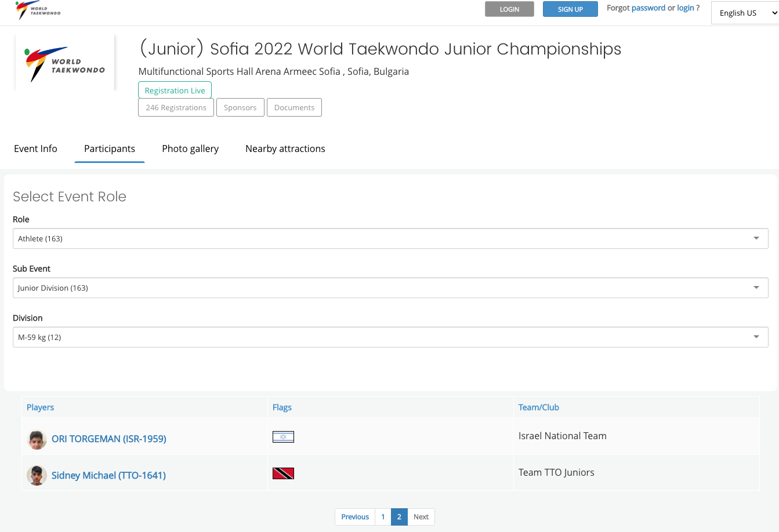
Task: Expand the Role dropdown showing Athlete (163)
Action: click(x=390, y=238)
